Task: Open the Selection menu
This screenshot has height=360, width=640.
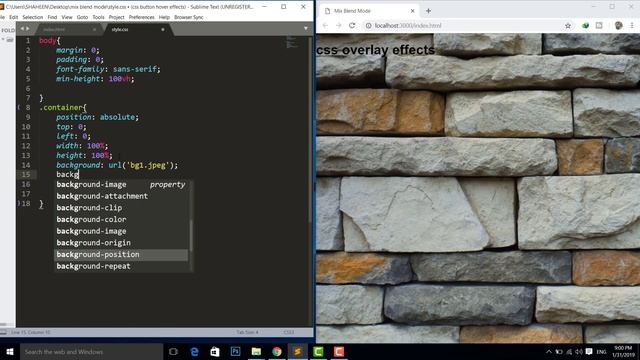Action: tap(33, 17)
